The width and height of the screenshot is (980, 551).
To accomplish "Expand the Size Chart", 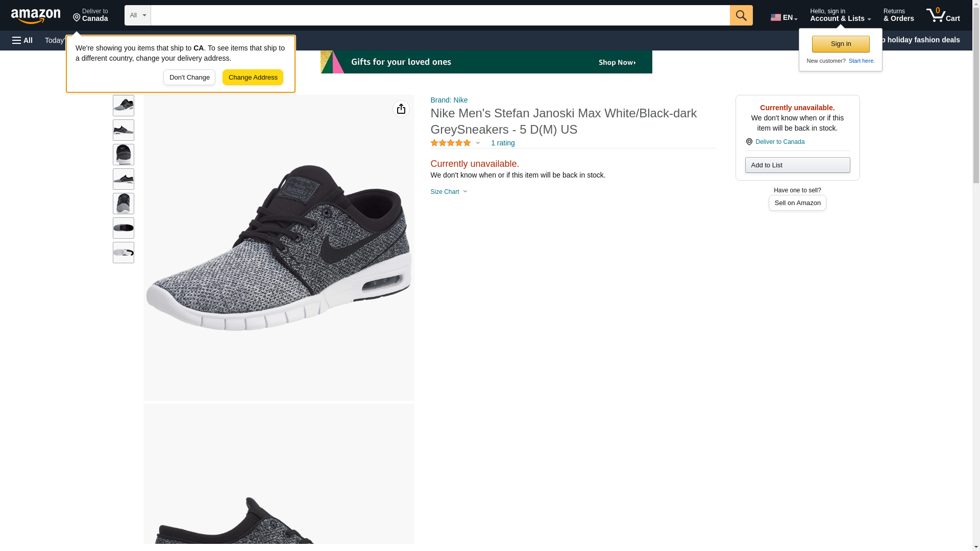I will pyautogui.click(x=449, y=192).
